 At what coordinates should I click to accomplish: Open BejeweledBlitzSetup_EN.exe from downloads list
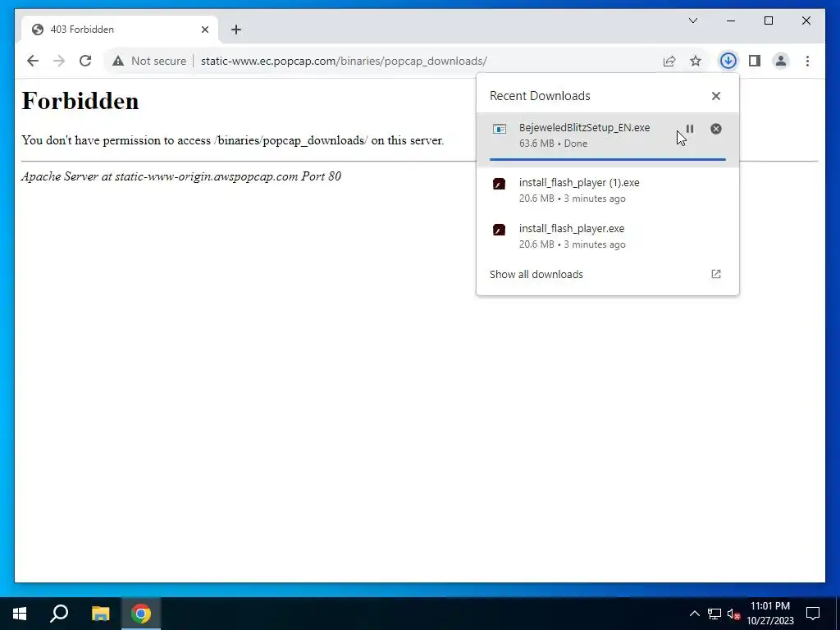608,139
